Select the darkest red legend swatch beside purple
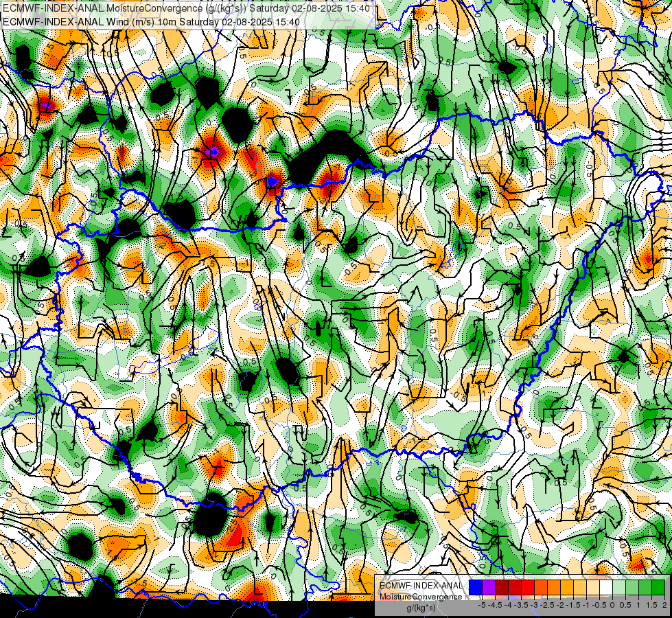 click(502, 587)
